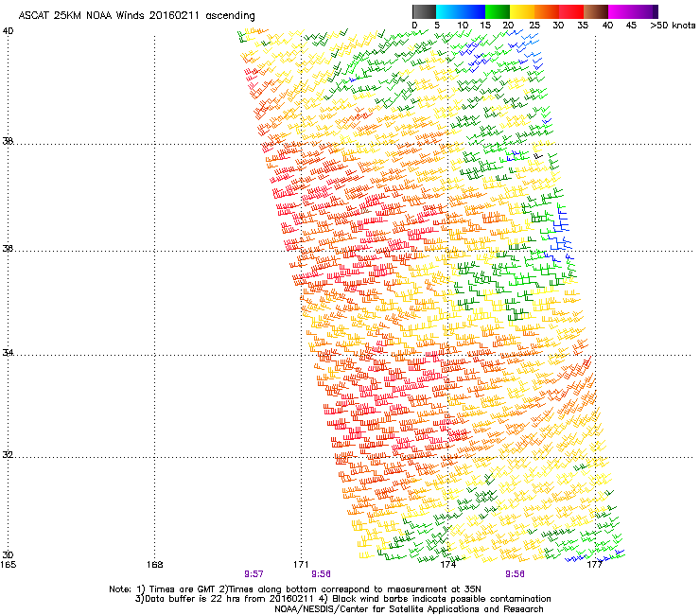This screenshot has height=615, width=700.
Task: Click the yellow 20-25 knots segment in the color bar
Action: pyautogui.click(x=522, y=11)
